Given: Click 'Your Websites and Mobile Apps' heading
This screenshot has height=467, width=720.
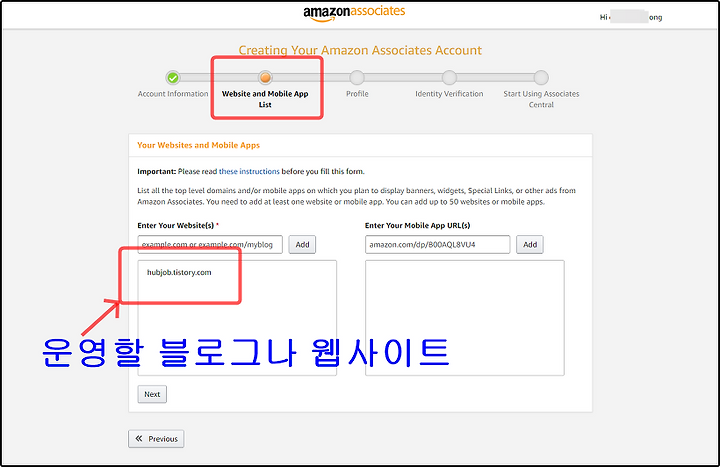Looking at the screenshot, I should tap(198, 145).
